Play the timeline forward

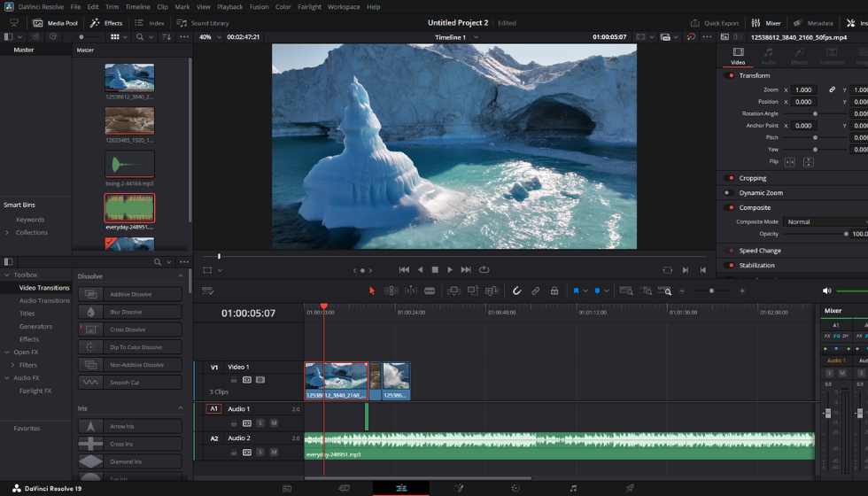pos(450,269)
